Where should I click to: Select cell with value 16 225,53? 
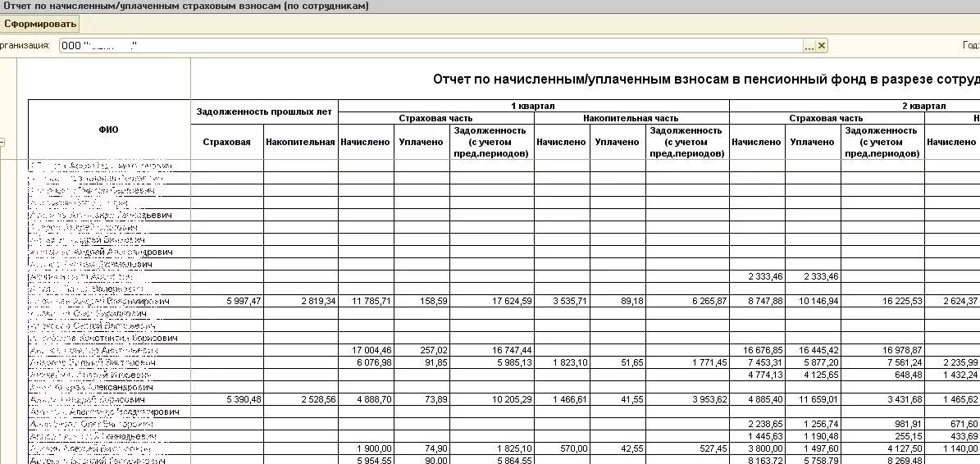click(x=882, y=301)
